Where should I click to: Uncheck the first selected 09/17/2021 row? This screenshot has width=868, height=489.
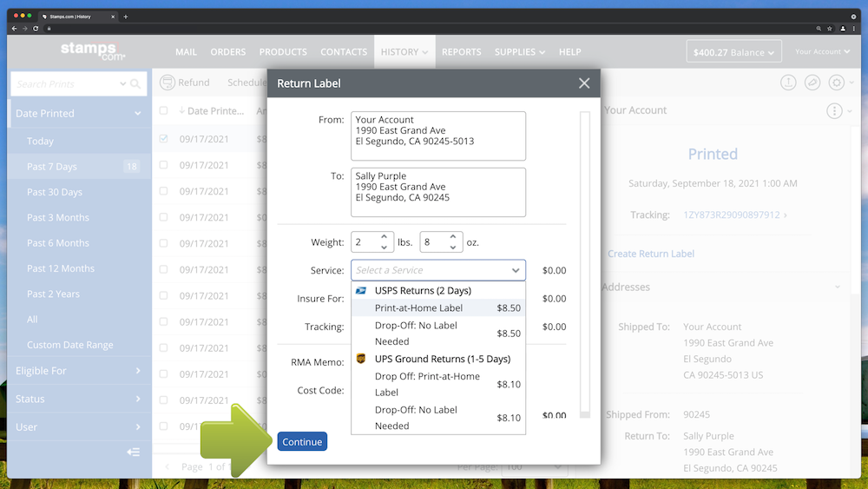click(164, 139)
